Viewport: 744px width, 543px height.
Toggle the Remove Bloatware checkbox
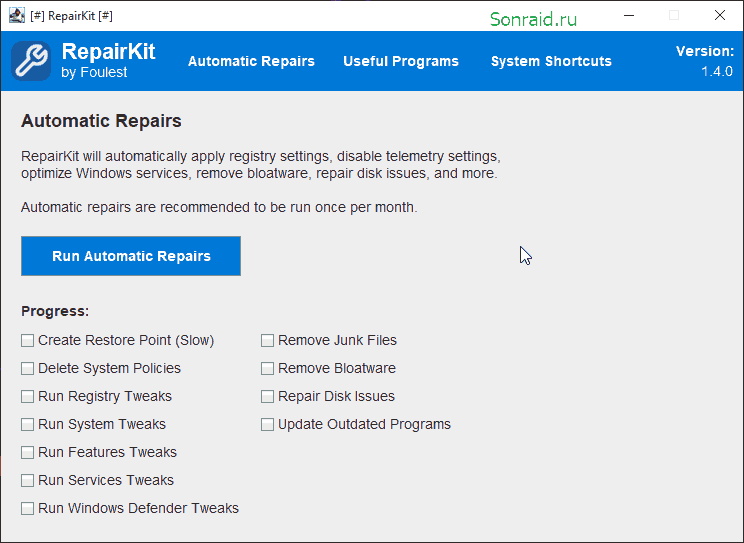(268, 368)
